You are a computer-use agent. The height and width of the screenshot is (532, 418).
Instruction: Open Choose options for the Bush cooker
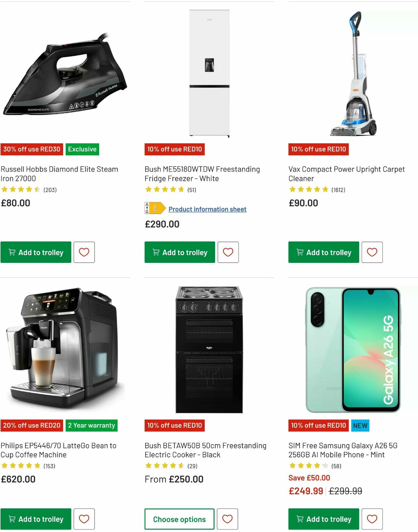tap(179, 519)
